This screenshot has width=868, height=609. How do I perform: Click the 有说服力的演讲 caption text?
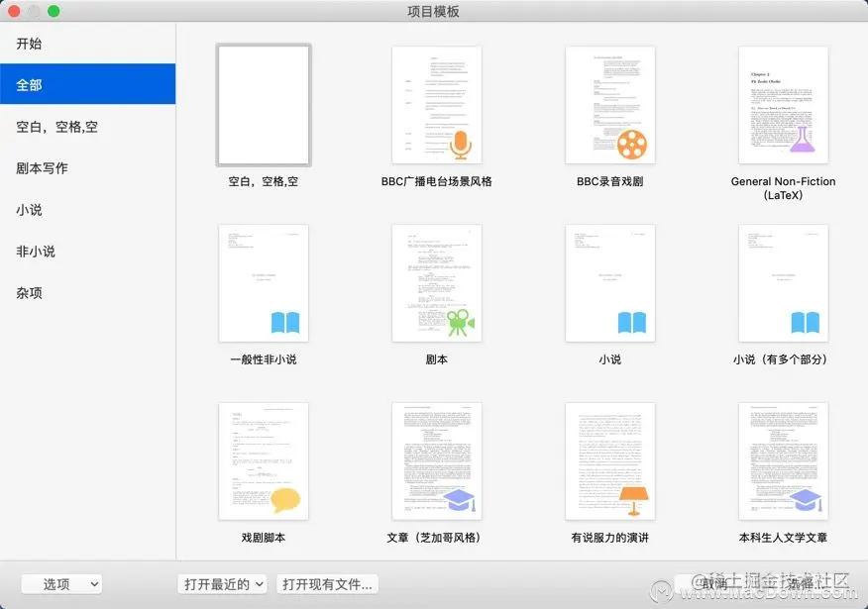(x=610, y=537)
